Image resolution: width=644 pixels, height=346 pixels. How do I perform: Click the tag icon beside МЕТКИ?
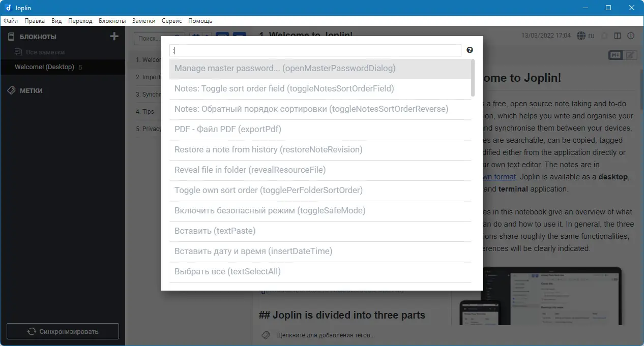point(11,90)
